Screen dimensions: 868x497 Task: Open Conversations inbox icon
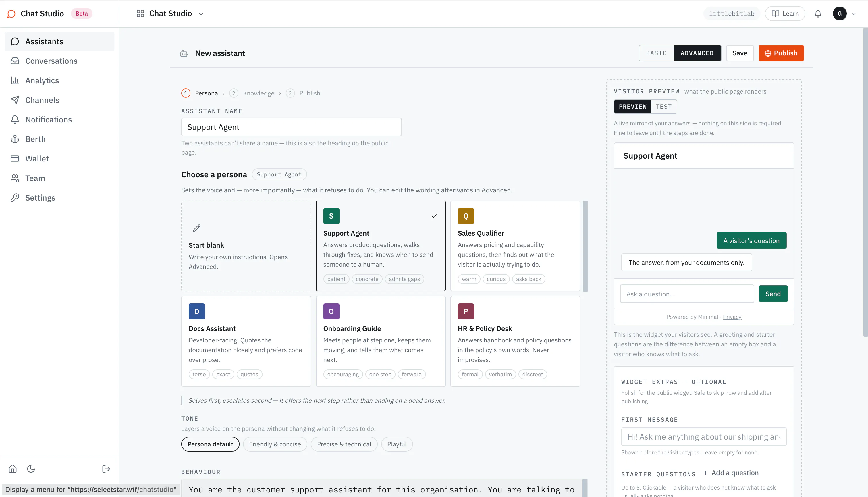[15, 61]
